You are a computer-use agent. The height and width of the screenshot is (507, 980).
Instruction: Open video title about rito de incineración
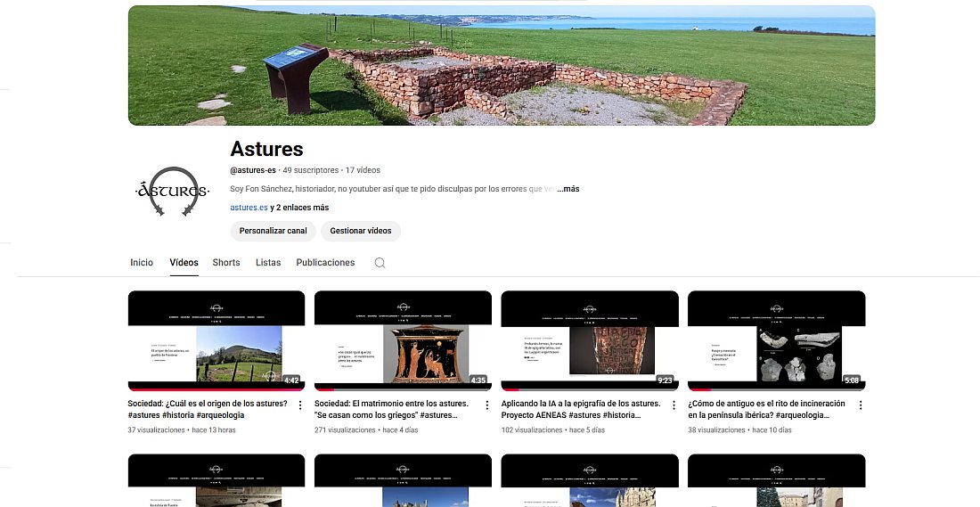(x=766, y=410)
